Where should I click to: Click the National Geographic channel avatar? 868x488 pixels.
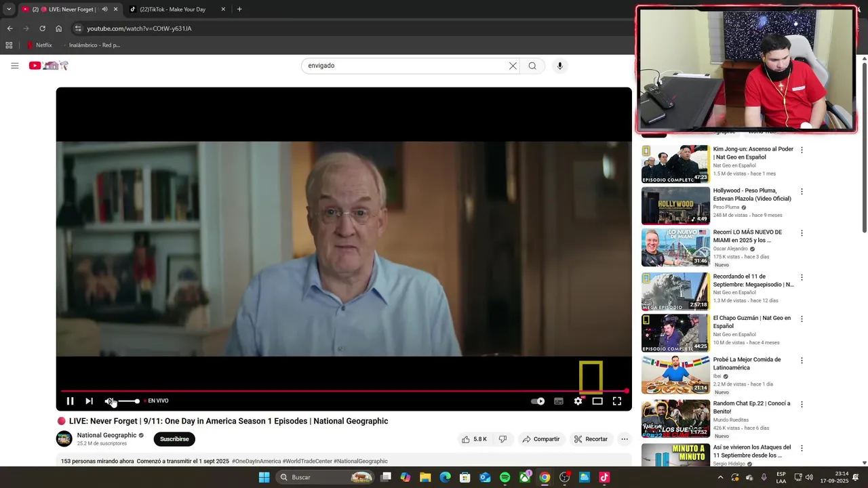[x=64, y=439]
